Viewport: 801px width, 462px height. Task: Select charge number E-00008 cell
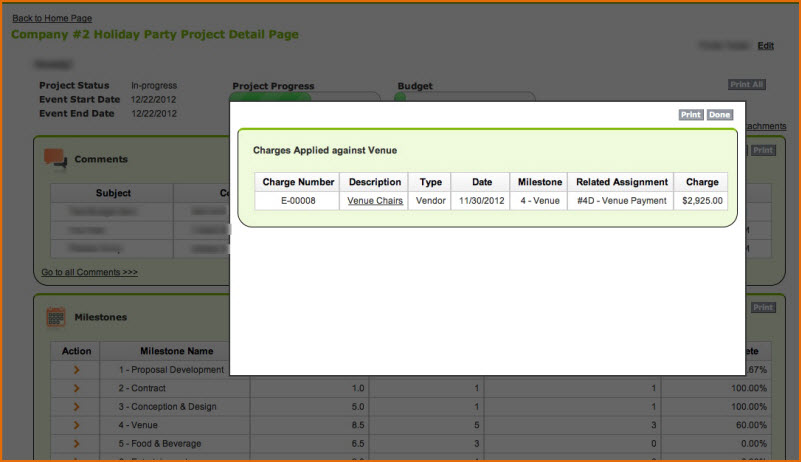coord(298,201)
